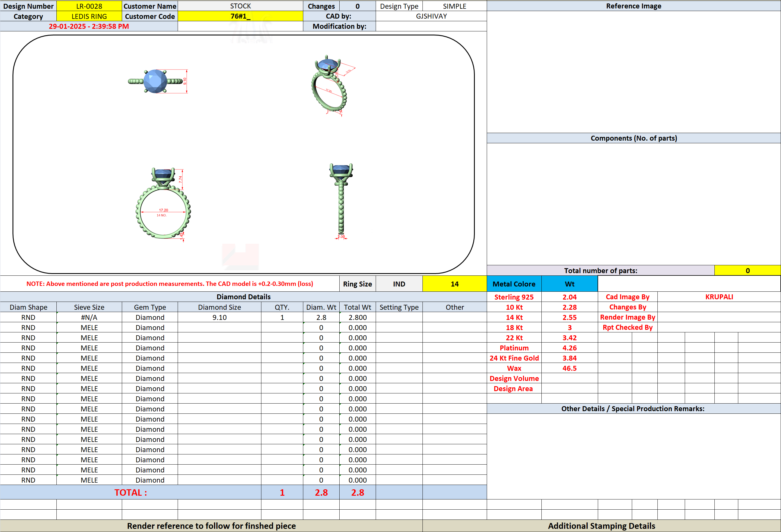Click the TOTAL : row label

click(x=131, y=492)
